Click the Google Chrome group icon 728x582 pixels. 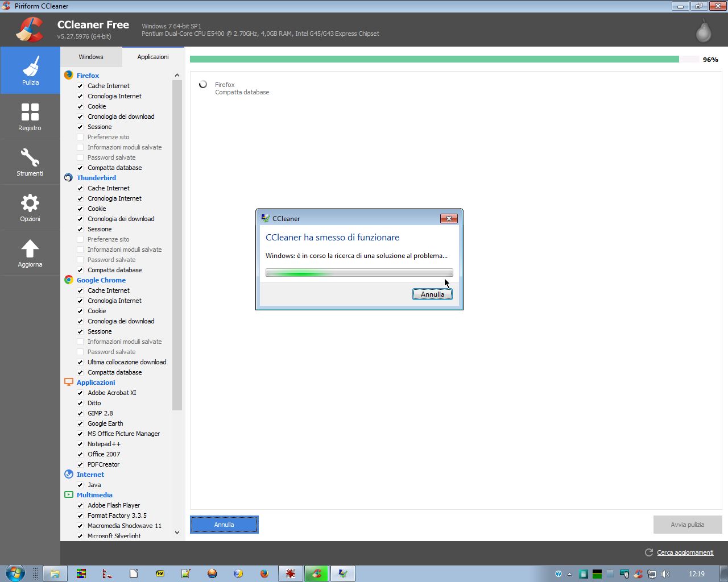69,280
